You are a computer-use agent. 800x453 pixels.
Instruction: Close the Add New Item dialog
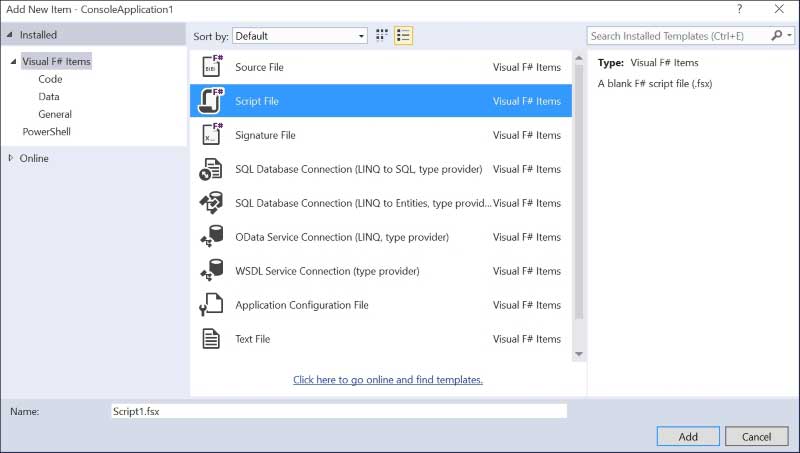coord(779,9)
